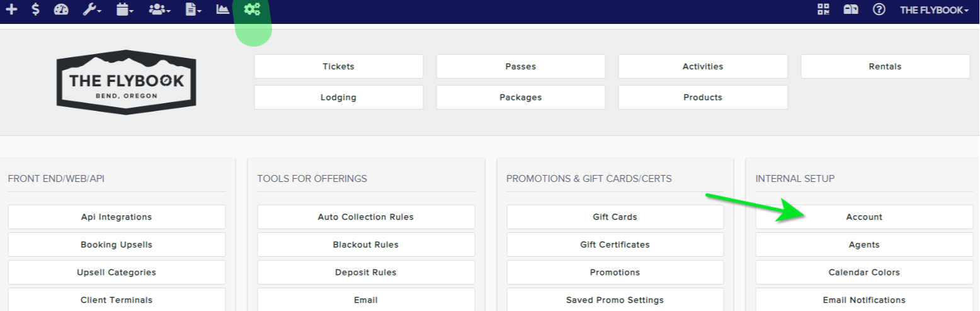Open the dollar sign payments icon
The height and width of the screenshot is (311, 980).
(36, 9)
